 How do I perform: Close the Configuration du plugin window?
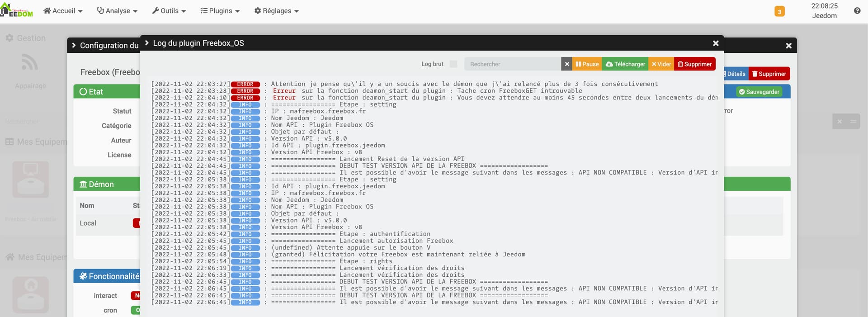[x=788, y=46]
